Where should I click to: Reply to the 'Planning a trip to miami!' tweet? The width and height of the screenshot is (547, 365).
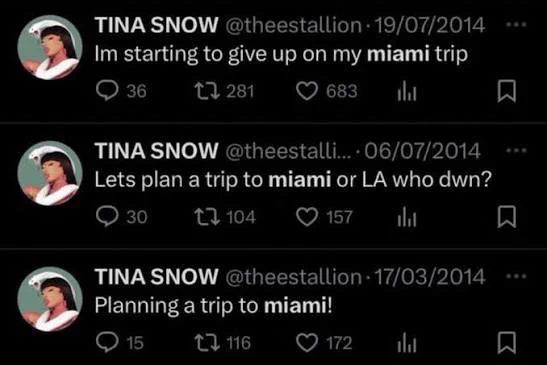(x=107, y=342)
